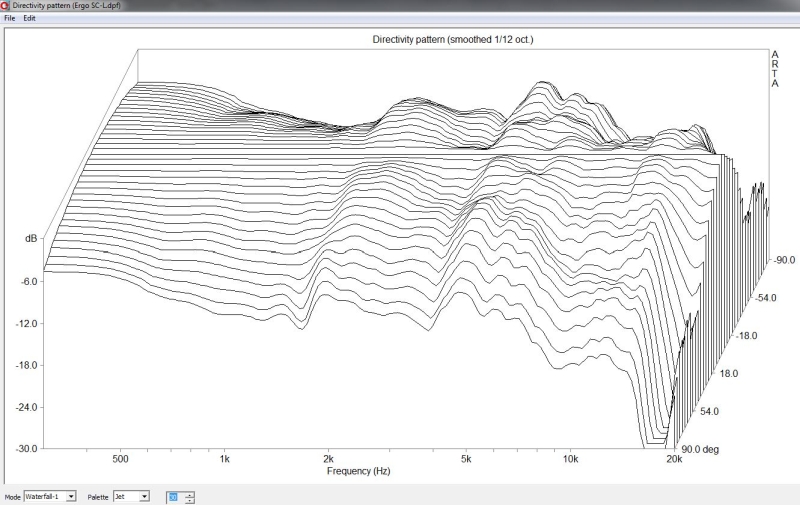Click the window title 'Directivity pattern (Ergo SC-L.dpf)'
This screenshot has width=800, height=505.
[66, 5]
